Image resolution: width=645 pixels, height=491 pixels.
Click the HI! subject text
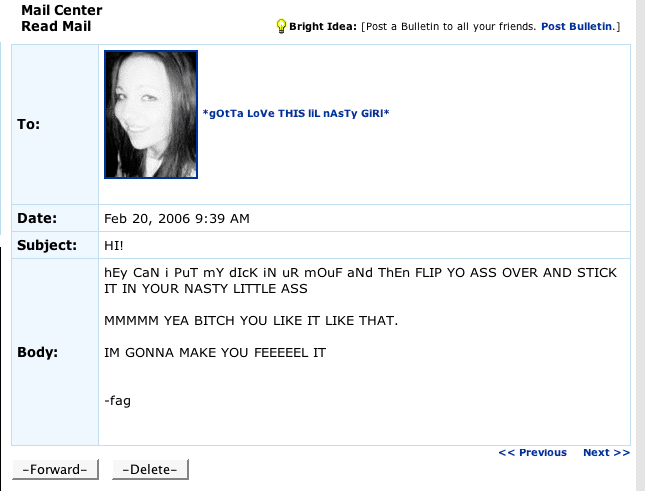[x=114, y=246]
